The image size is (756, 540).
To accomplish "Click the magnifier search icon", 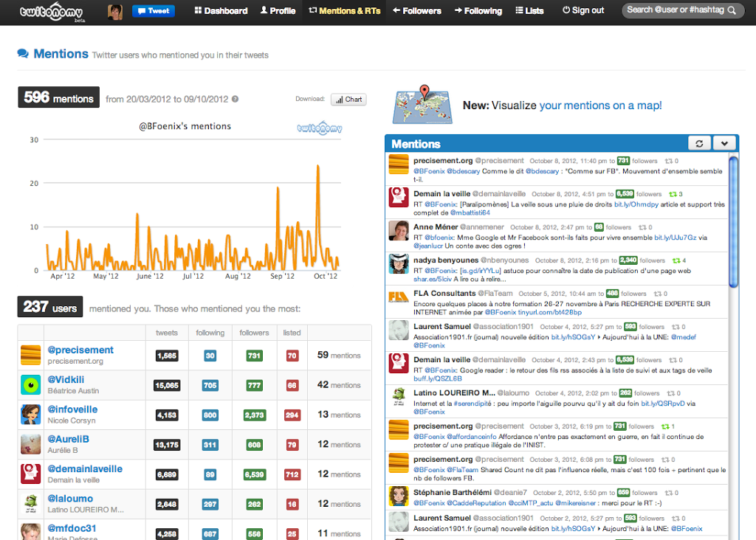I will point(732,10).
